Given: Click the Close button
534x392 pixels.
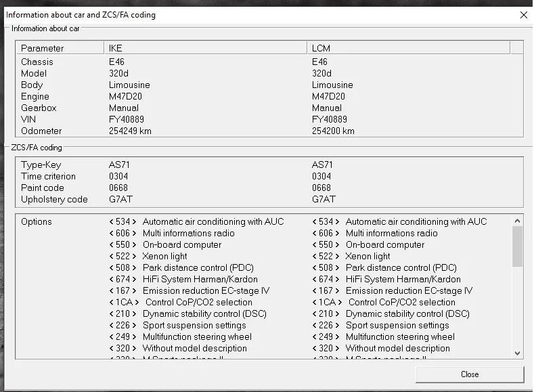Looking at the screenshot, I should 470,374.
